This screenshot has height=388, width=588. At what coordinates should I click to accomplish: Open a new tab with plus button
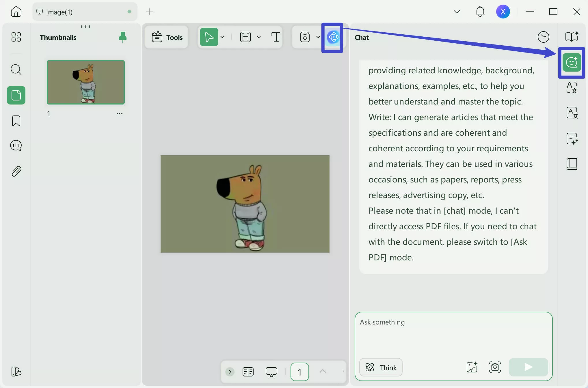149,12
